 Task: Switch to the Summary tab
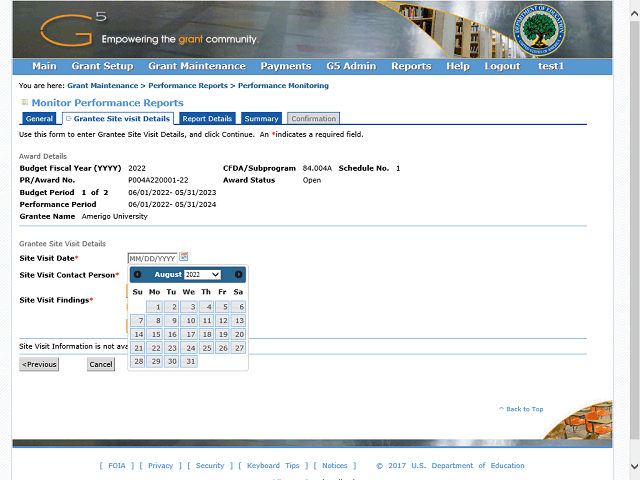pos(261,118)
